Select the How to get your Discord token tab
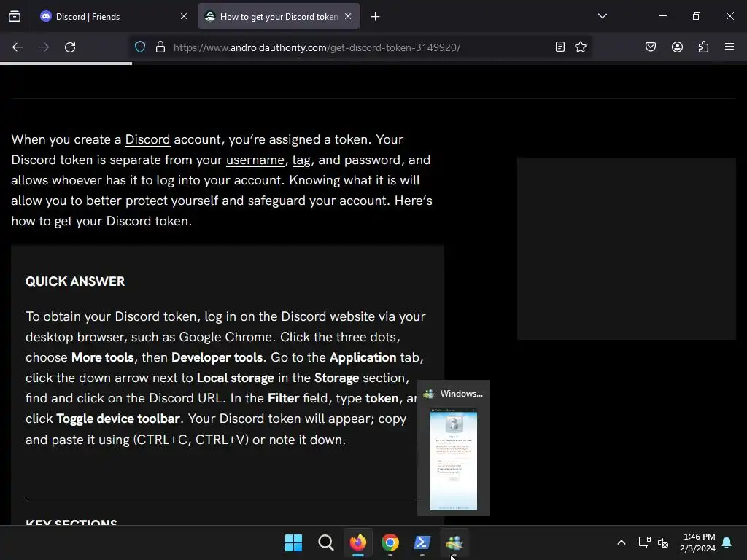Screen dimensions: 747x560 tap(279, 16)
